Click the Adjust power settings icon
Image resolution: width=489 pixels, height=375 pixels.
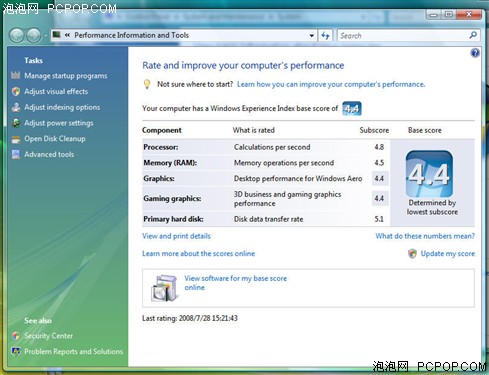[x=16, y=123]
